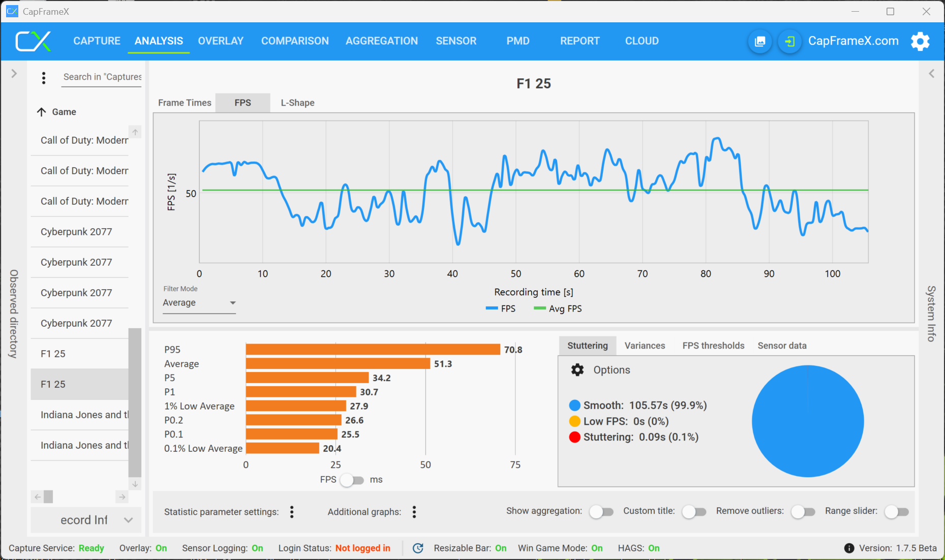
Task: Open the three-dot menu beside the search box
Action: tap(44, 78)
